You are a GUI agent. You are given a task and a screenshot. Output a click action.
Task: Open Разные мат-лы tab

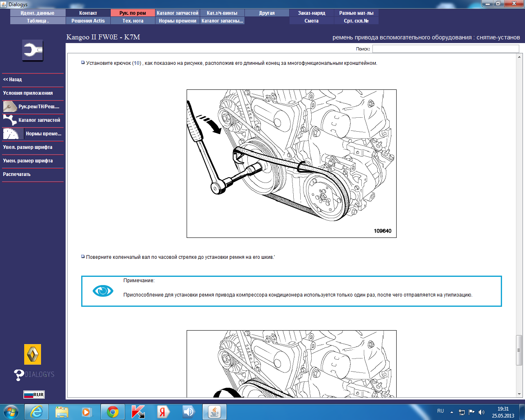356,13
